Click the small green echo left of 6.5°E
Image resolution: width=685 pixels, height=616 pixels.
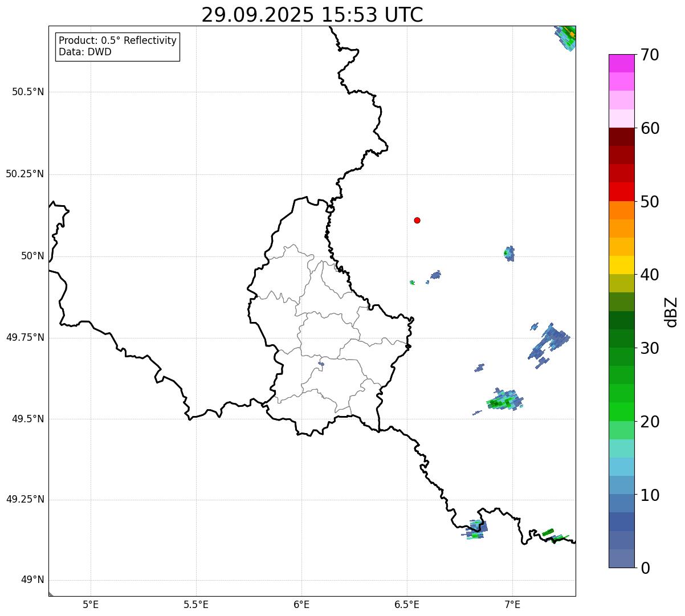click(412, 282)
